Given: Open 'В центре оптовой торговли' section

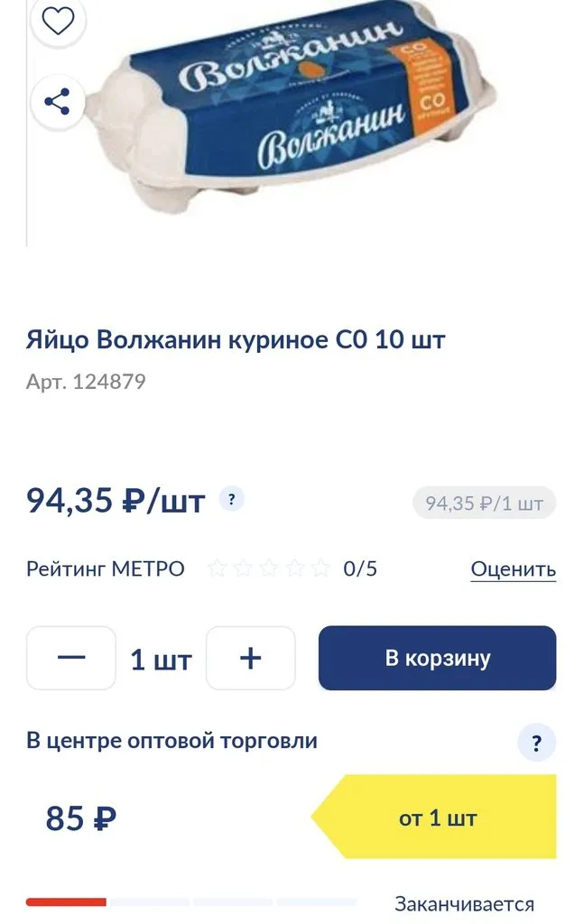Looking at the screenshot, I should [x=171, y=742].
